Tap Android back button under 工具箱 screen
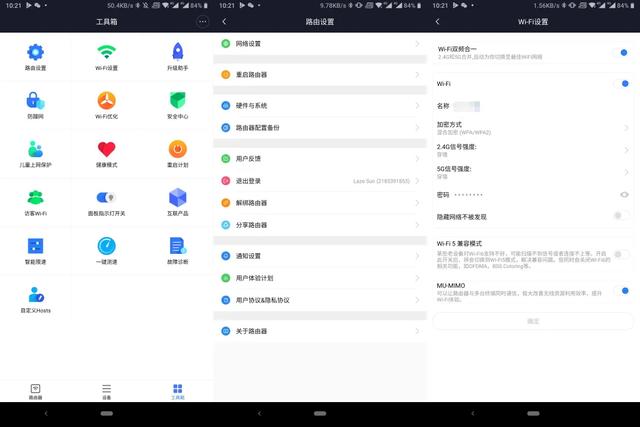Image resolution: width=640 pixels, height=427 pixels. [x=46, y=414]
